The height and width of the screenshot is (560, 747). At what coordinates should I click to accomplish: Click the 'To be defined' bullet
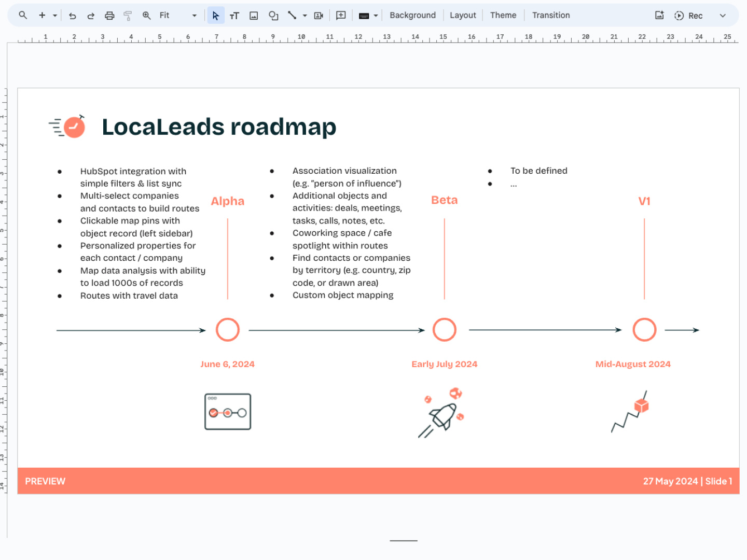tap(539, 171)
